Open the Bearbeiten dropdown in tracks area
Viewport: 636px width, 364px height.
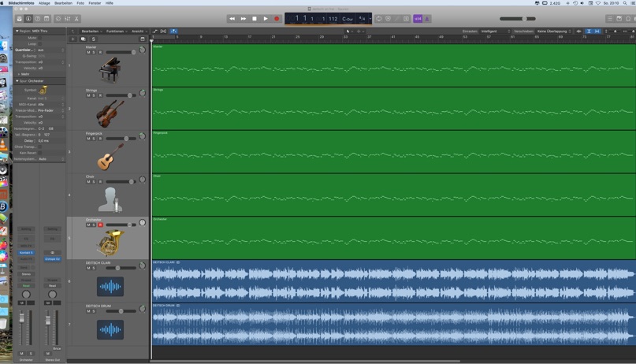coord(91,32)
